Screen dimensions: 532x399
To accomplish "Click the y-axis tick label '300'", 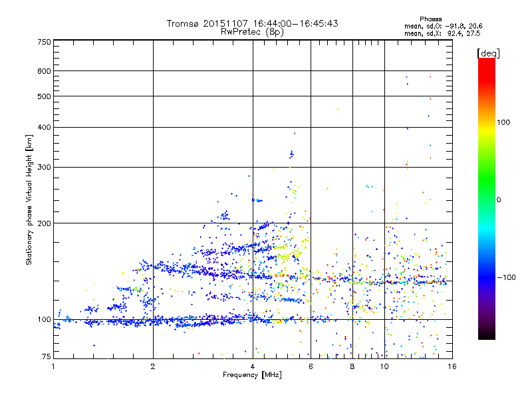I will coord(45,167).
